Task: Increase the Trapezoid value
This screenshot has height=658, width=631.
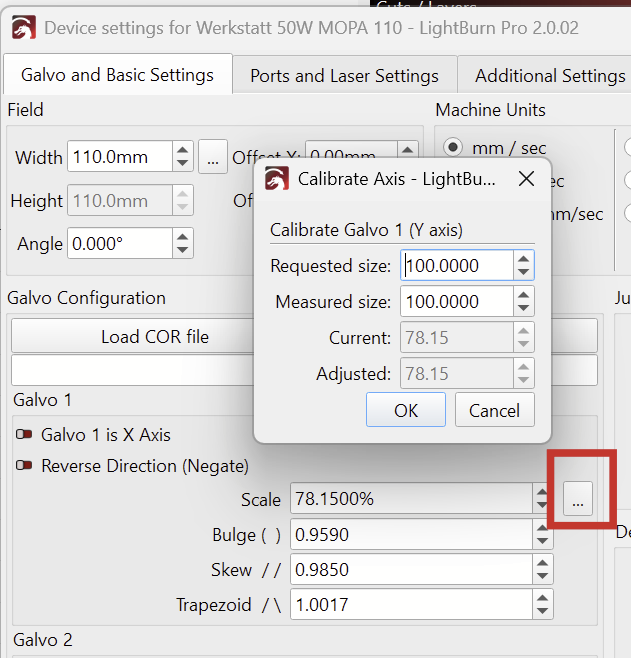Action: click(x=542, y=598)
